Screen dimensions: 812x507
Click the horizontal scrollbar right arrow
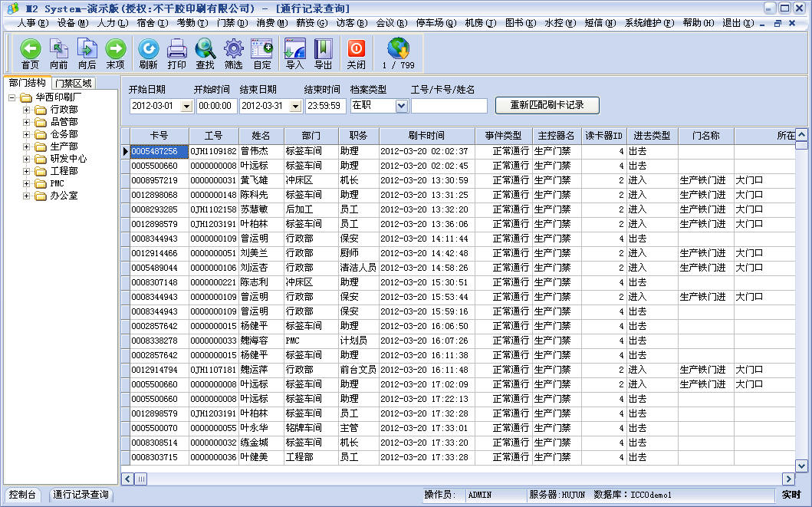pyautogui.click(x=787, y=479)
